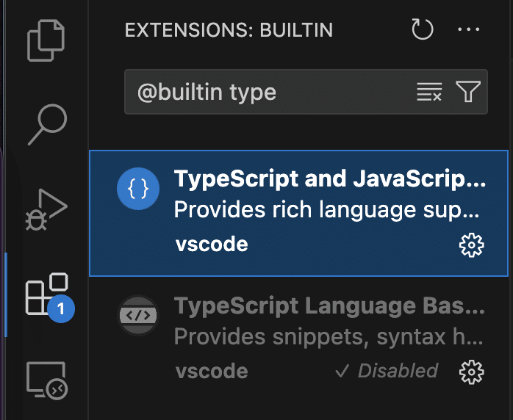Click vscode publisher under TypeScript and JavaScript
Image resolution: width=513 pixels, height=420 pixels.
[212, 245]
